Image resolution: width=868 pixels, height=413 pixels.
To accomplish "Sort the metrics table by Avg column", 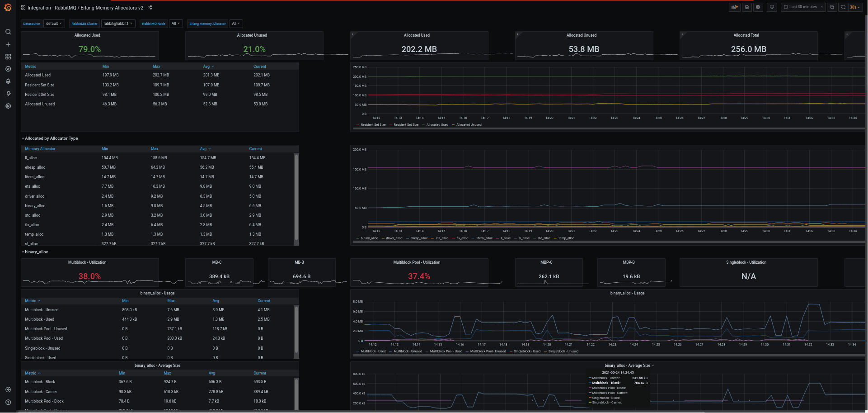I will pyautogui.click(x=206, y=66).
